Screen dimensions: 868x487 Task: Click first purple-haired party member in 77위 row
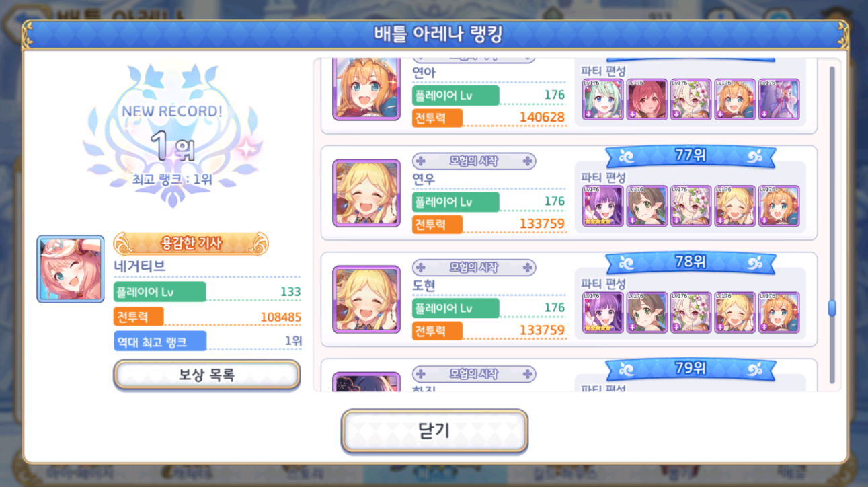[602, 206]
